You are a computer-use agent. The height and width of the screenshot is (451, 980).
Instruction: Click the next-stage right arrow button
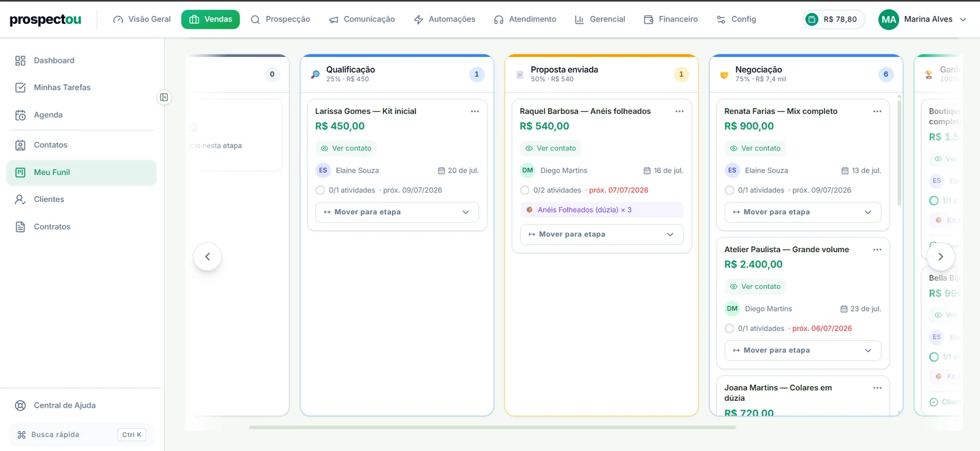click(x=941, y=256)
